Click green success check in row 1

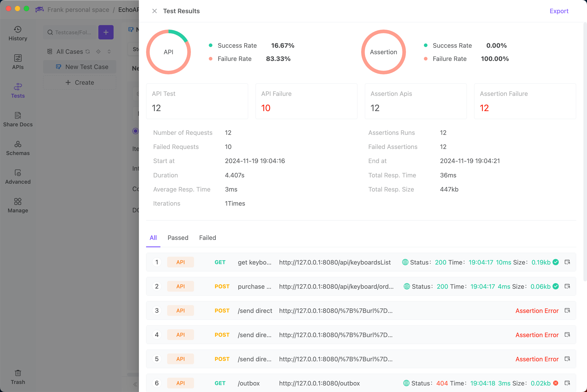click(x=555, y=262)
